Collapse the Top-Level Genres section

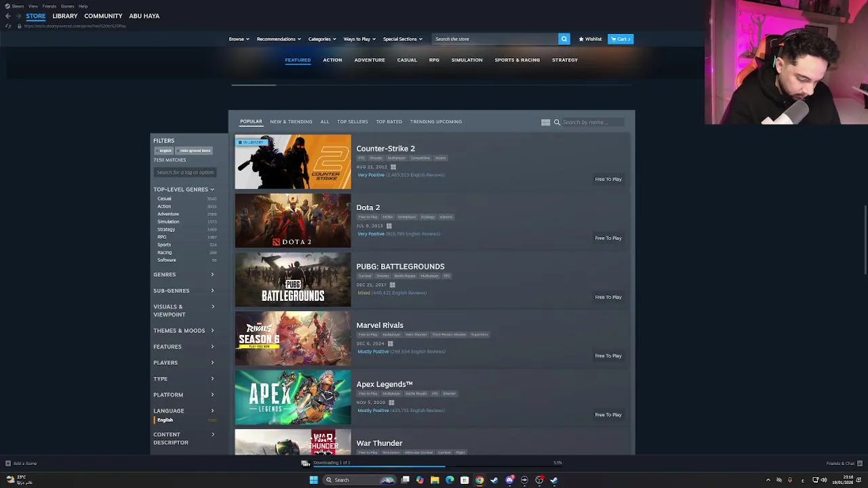184,190
